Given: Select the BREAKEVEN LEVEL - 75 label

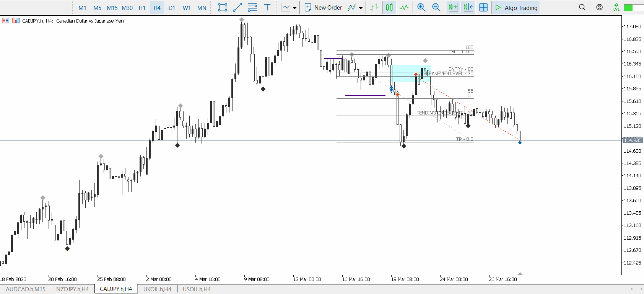Looking at the screenshot, I should [x=448, y=73].
